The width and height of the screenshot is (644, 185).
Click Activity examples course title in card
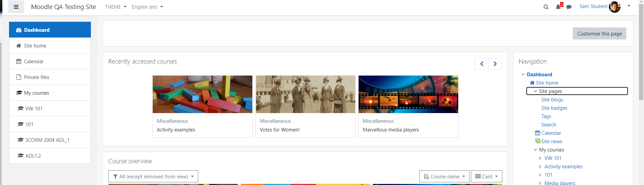click(x=176, y=130)
